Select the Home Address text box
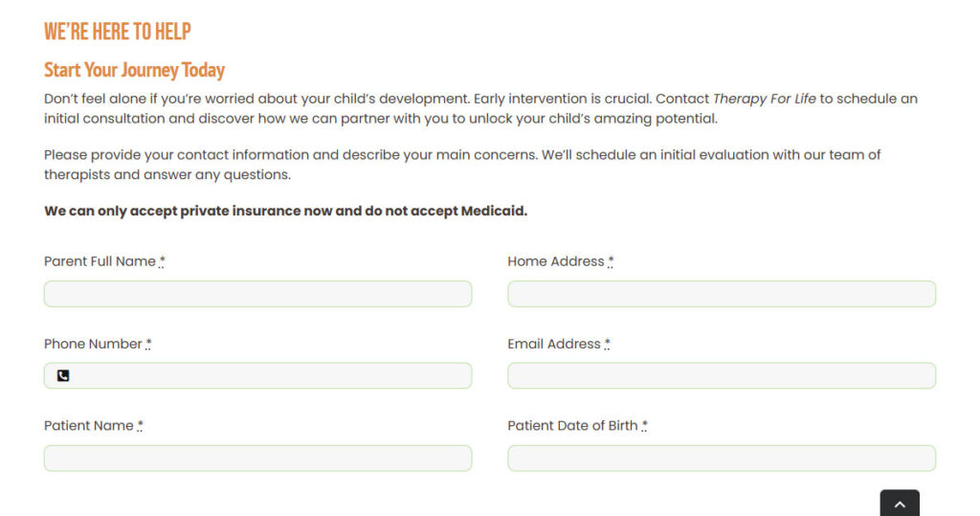Screen dimensions: 980x516 click(x=722, y=294)
